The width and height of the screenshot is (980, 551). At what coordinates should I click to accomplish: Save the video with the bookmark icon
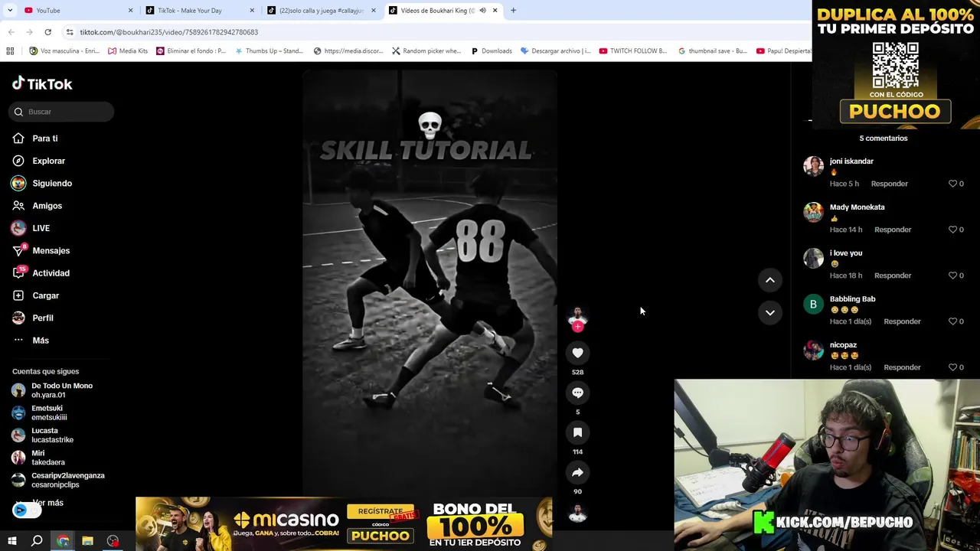coord(577,432)
